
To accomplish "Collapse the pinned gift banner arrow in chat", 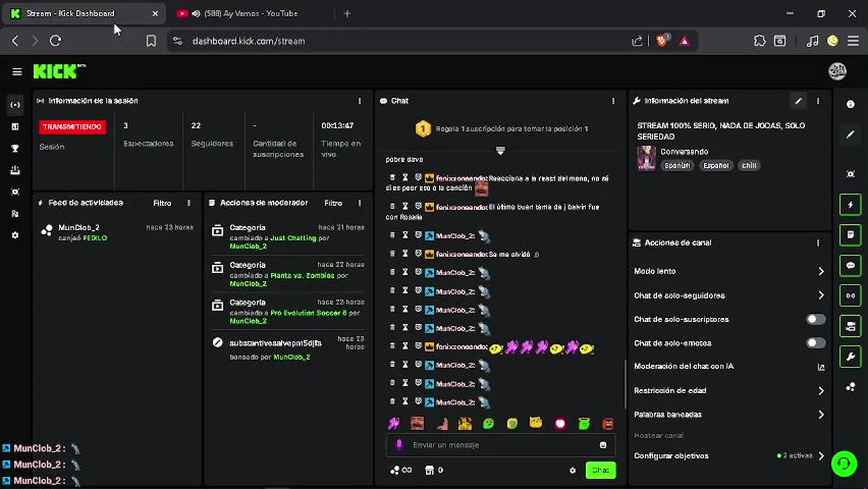I will [x=500, y=150].
